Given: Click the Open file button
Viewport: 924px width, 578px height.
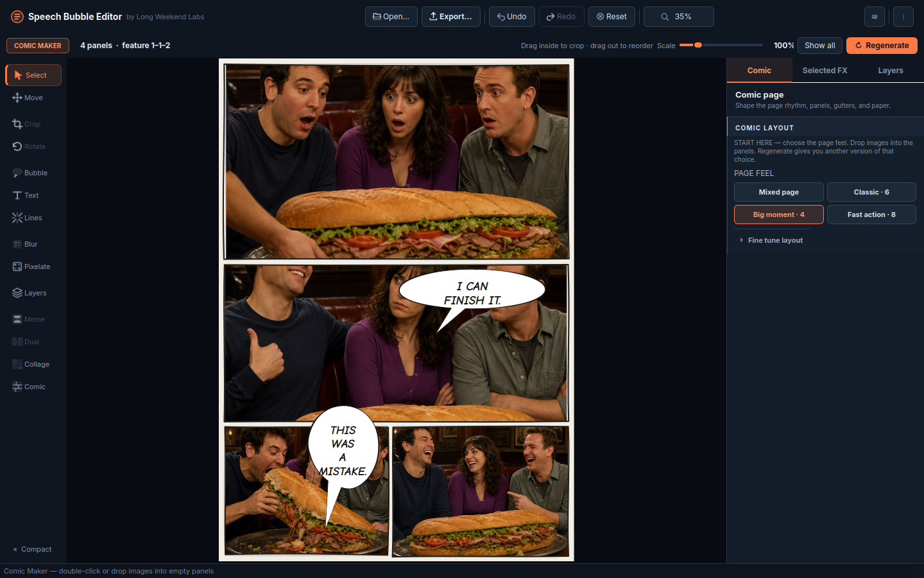Looking at the screenshot, I should coord(391,17).
